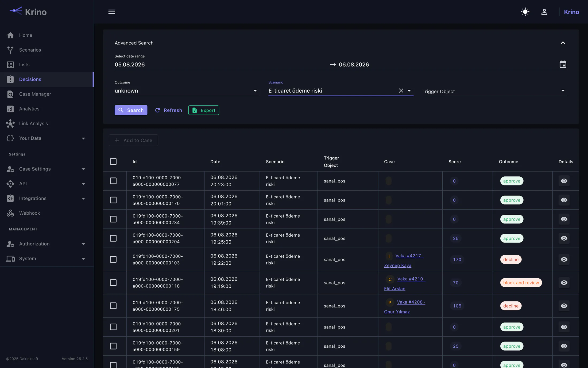
Task: Open Analytics in the sidebar
Action: click(47, 109)
